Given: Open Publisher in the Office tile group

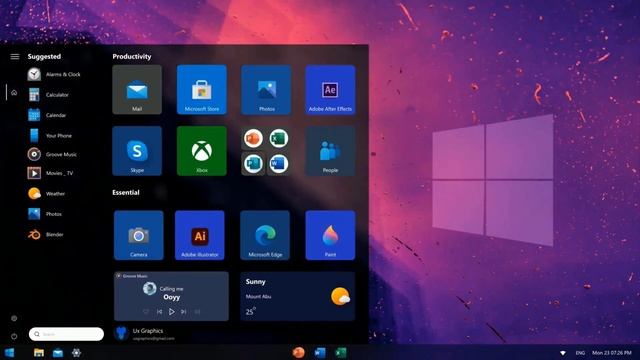Looking at the screenshot, I should tap(253, 164).
